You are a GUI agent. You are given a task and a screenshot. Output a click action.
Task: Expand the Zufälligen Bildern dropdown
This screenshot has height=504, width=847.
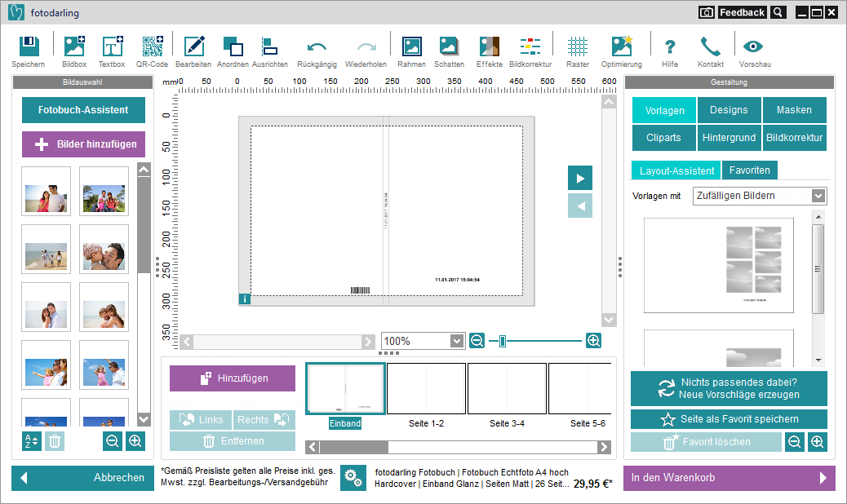[818, 196]
